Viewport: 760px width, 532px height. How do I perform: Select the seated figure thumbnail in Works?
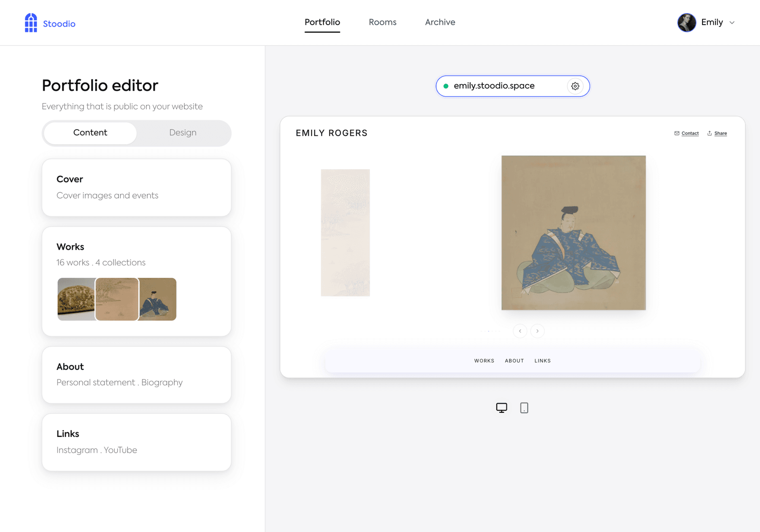click(158, 299)
